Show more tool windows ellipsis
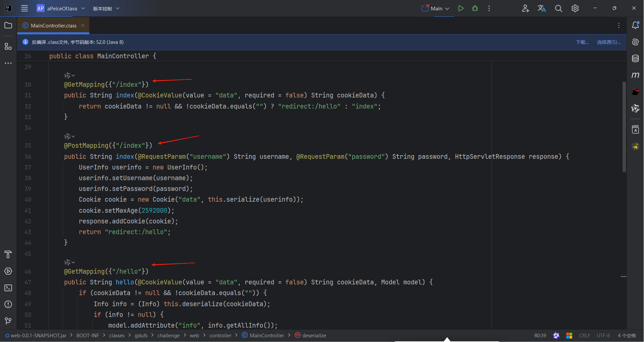 [x=8, y=63]
